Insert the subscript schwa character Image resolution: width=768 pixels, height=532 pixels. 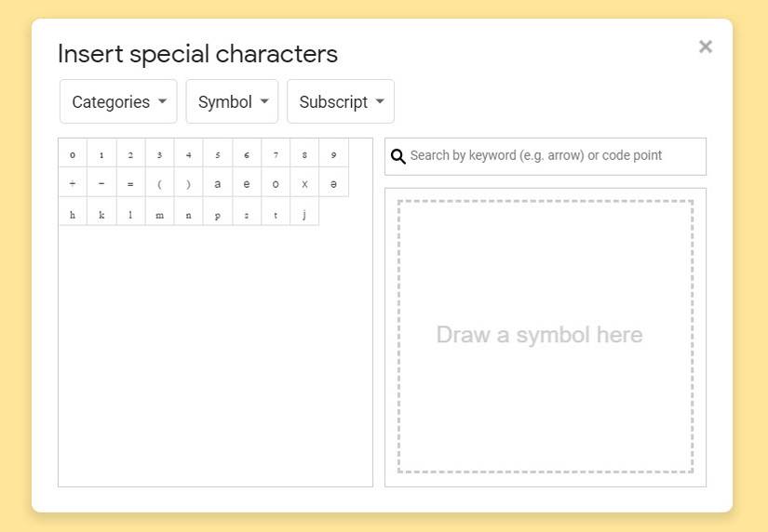point(333,183)
